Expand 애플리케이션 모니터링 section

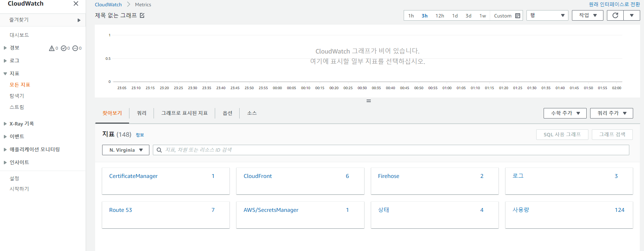pos(5,150)
